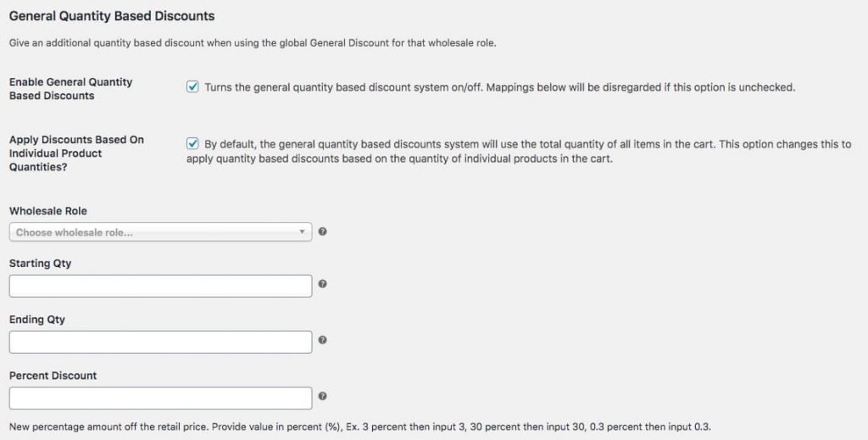Click the General Quantity Based Discounts heading
Image resolution: width=868 pixels, height=440 pixels.
[x=111, y=15]
